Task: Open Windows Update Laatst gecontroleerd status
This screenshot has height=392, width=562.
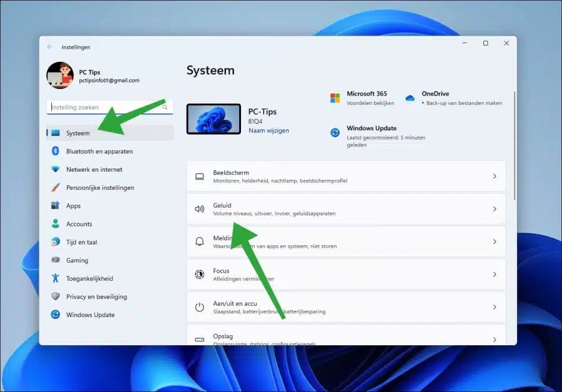Action: pyautogui.click(x=386, y=141)
